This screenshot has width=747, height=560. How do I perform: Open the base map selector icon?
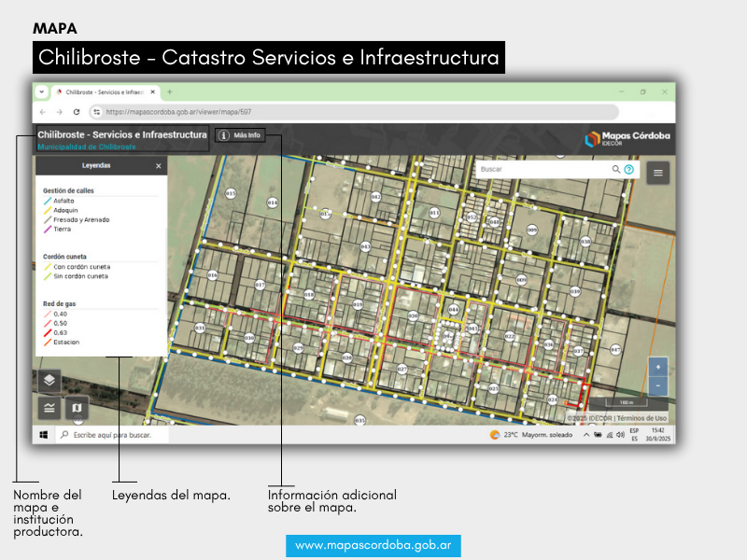[77, 408]
